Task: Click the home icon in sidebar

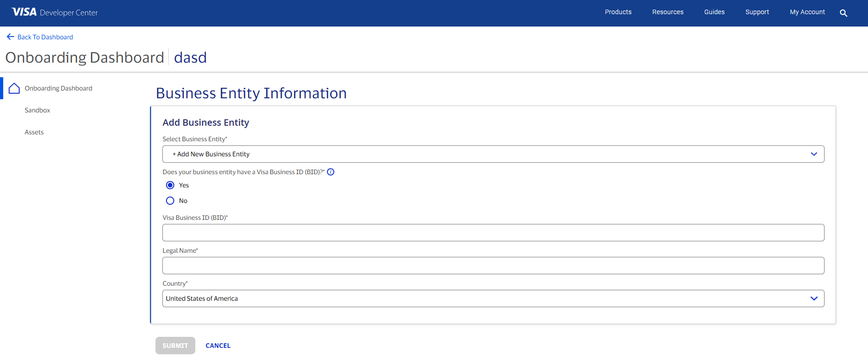Action: [14, 88]
